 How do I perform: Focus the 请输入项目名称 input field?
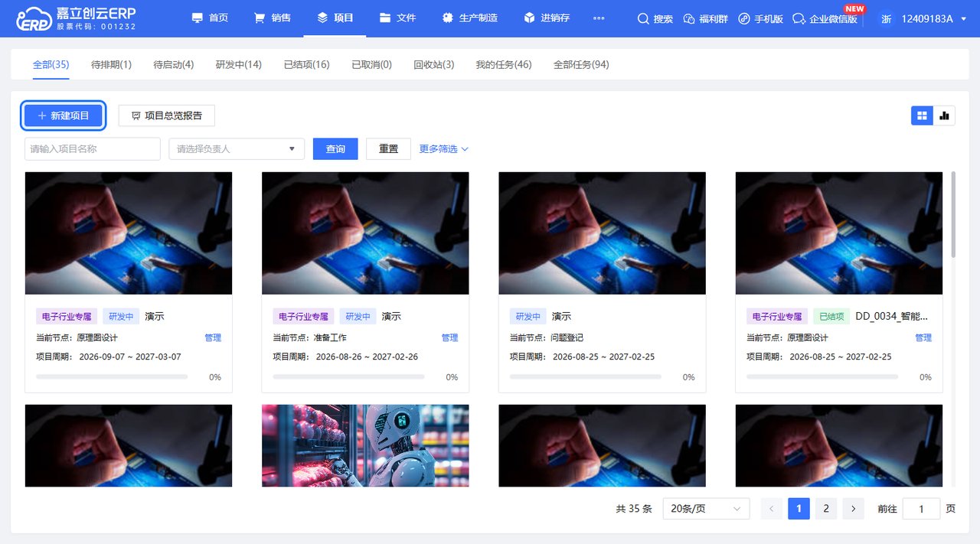pyautogui.click(x=93, y=149)
